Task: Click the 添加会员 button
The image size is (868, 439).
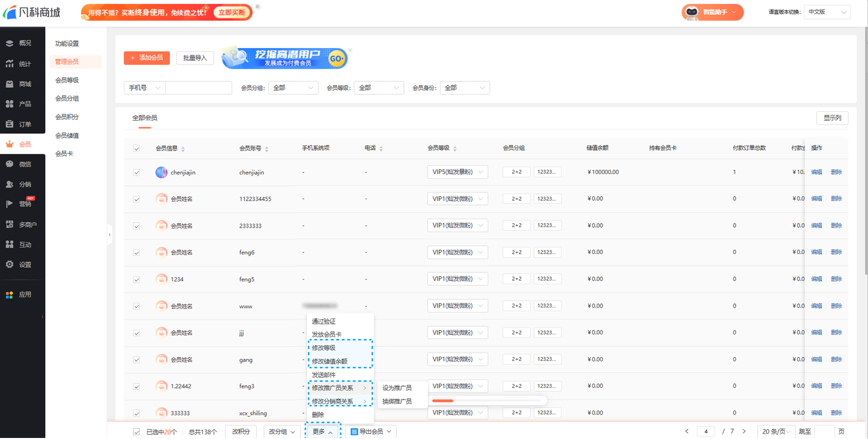Action: (147, 58)
